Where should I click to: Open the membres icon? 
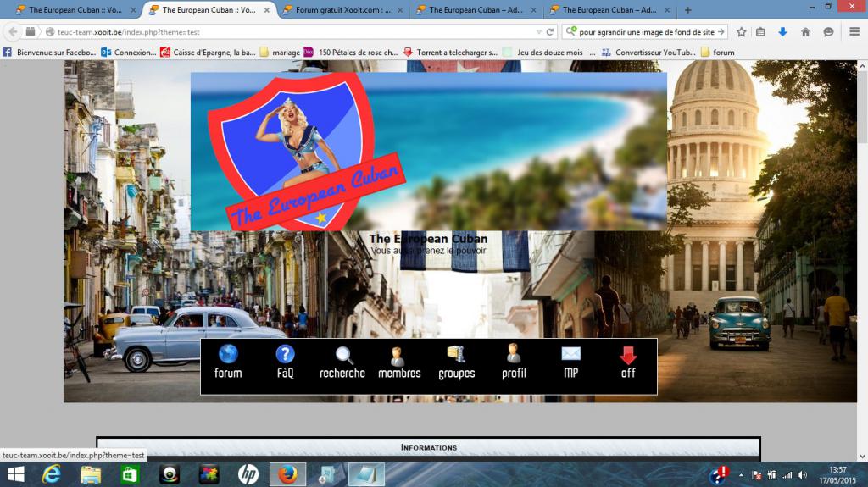point(398,356)
